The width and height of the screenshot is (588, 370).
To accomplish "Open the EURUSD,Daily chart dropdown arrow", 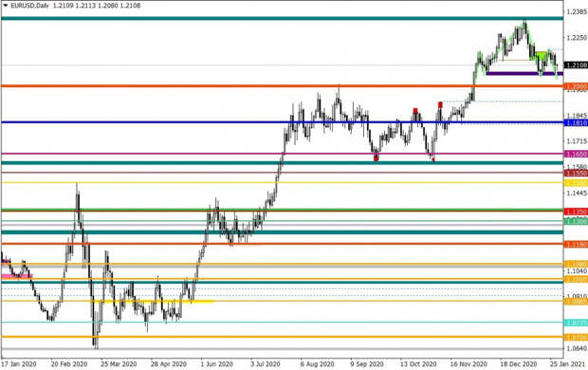I will [6, 6].
